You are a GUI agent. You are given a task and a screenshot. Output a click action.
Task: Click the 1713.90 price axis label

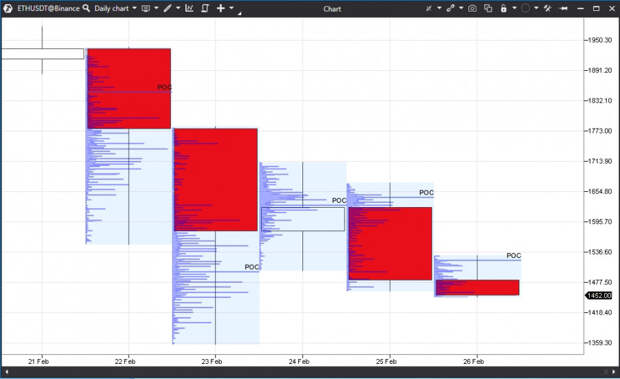tap(600, 161)
